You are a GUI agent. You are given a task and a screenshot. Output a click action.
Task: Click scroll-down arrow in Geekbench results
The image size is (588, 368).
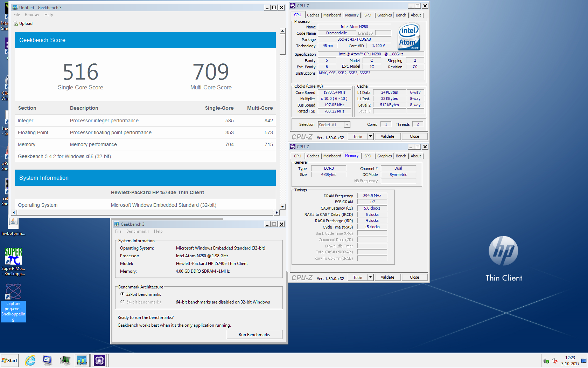coord(282,207)
